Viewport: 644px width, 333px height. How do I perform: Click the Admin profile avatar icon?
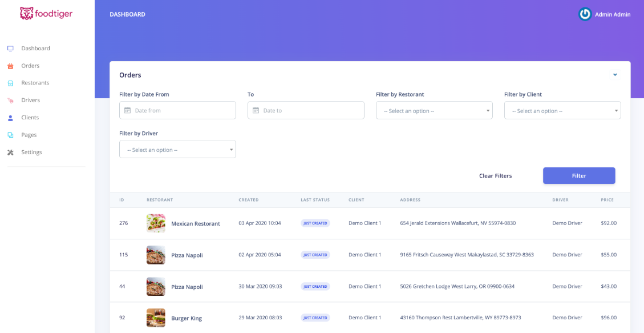pyautogui.click(x=585, y=14)
